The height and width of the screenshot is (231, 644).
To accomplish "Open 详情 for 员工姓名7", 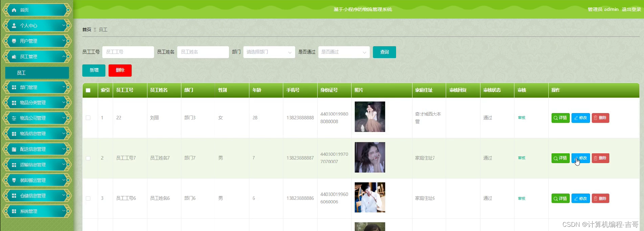I will tap(560, 158).
